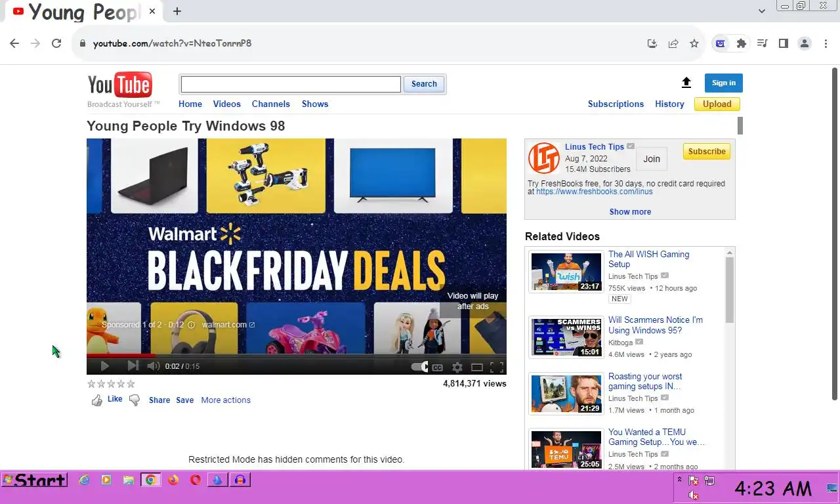Close the Young People tab
Viewport: 840px width, 504px height.
tap(152, 11)
